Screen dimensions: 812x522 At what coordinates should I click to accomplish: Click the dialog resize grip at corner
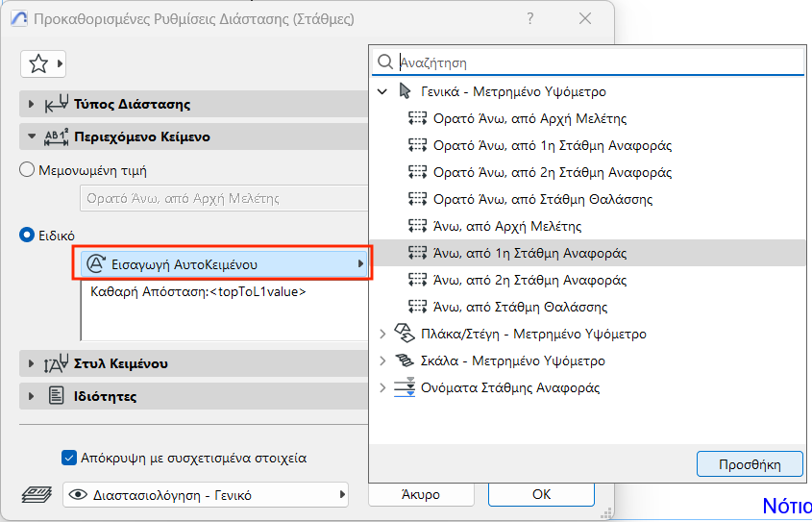click(605, 513)
